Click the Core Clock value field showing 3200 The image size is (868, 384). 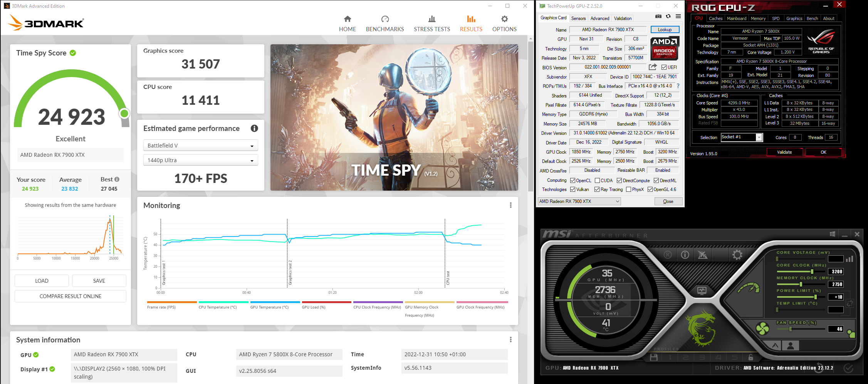[836, 272]
